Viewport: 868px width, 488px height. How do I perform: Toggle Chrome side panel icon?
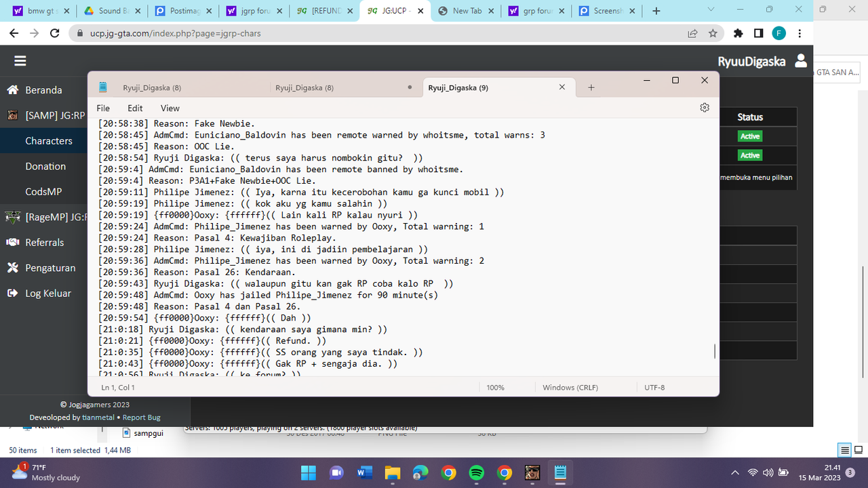pos(759,33)
